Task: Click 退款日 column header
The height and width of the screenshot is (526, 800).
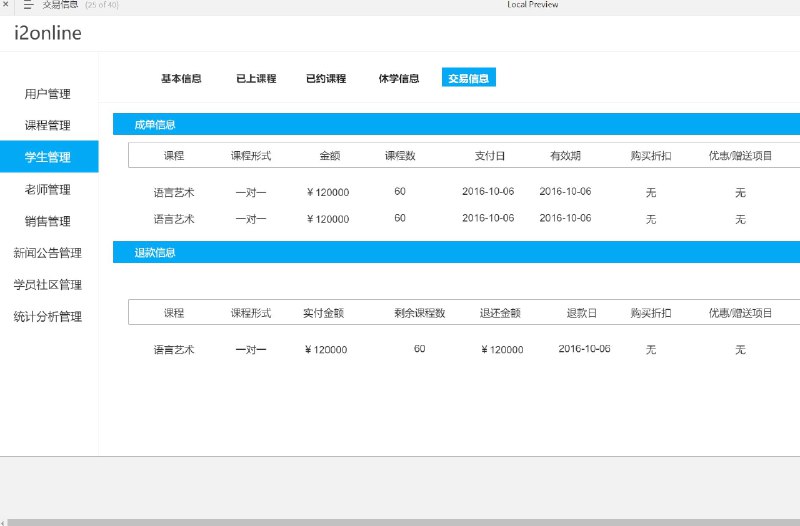Action: [x=582, y=313]
